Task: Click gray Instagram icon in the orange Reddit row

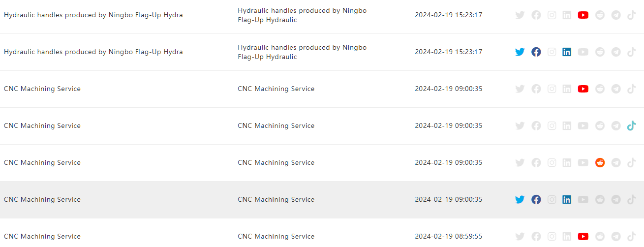Action: click(552, 163)
